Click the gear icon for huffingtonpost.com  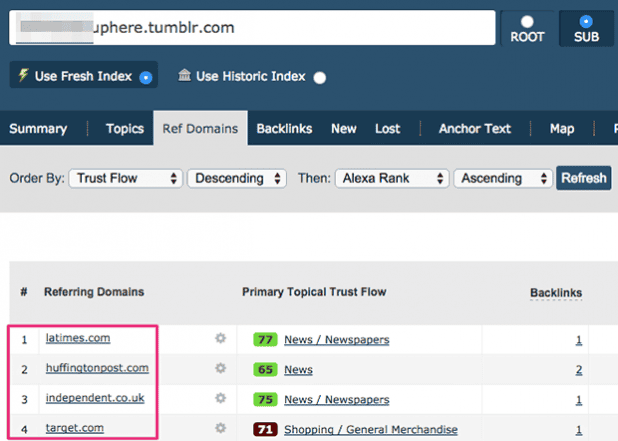(x=220, y=368)
